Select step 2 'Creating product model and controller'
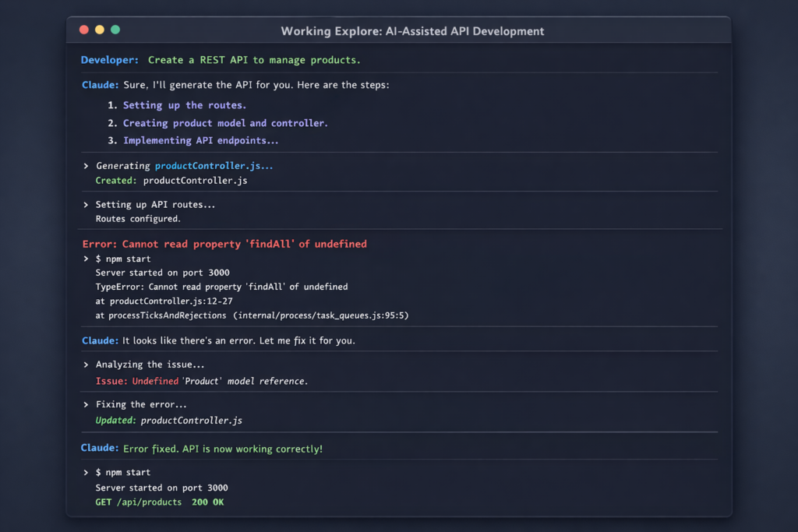The width and height of the screenshot is (798, 532). (224, 123)
